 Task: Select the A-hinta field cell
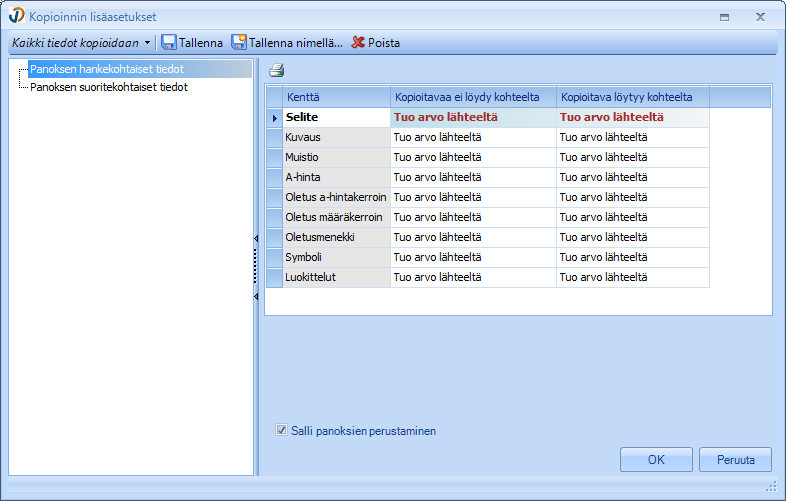tap(336, 178)
